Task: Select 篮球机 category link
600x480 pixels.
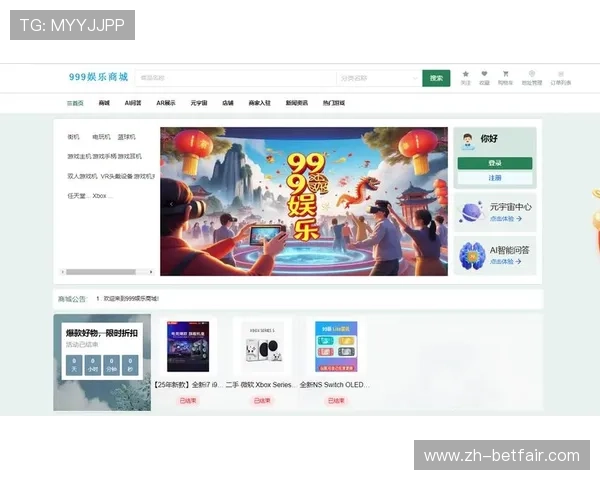Action: point(127,137)
